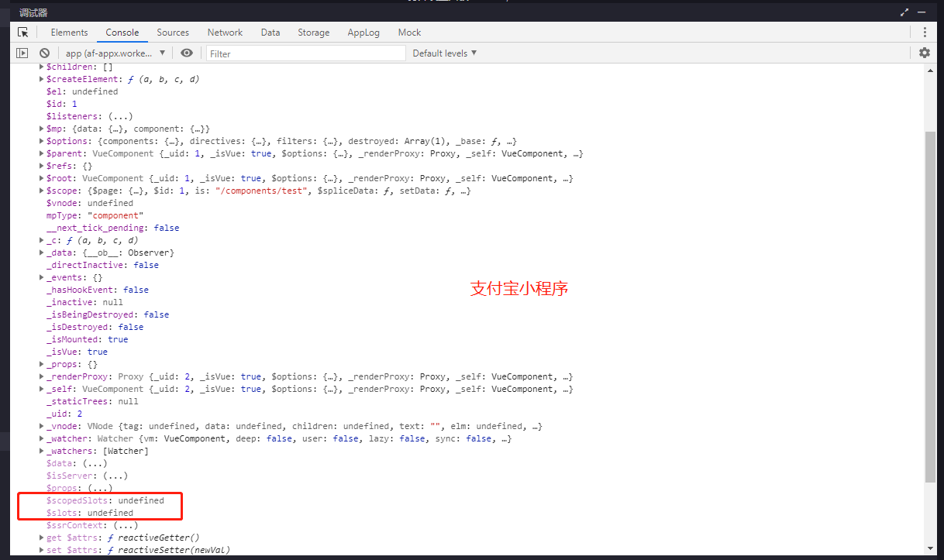Open the AppLog tab
Screen dimensions: 944x560
(363, 33)
